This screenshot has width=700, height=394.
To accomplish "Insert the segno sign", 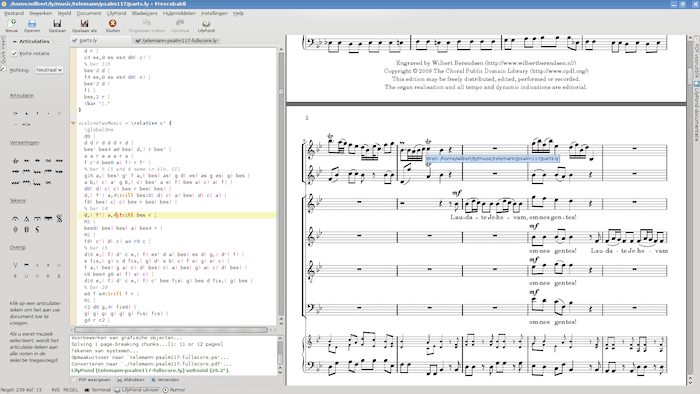I will [59, 219].
